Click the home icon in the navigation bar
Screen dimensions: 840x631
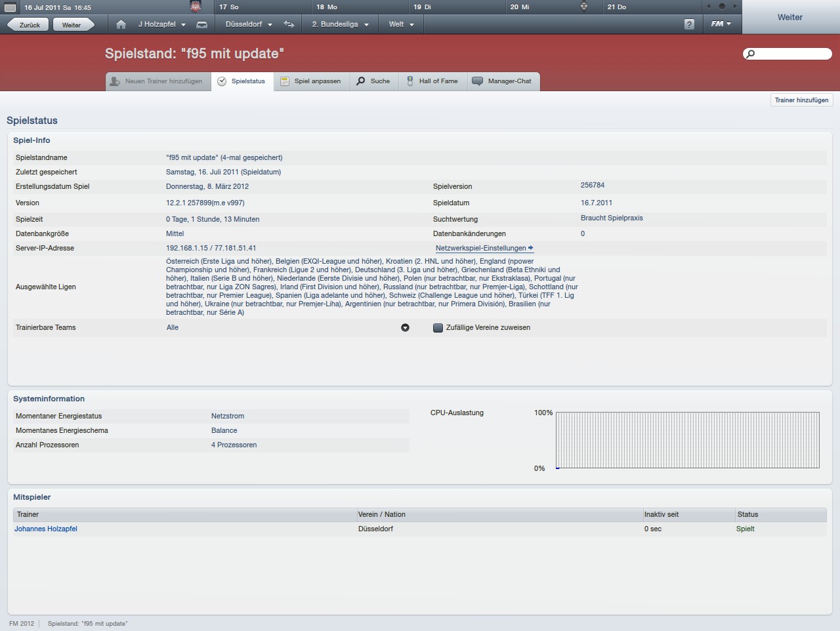121,24
